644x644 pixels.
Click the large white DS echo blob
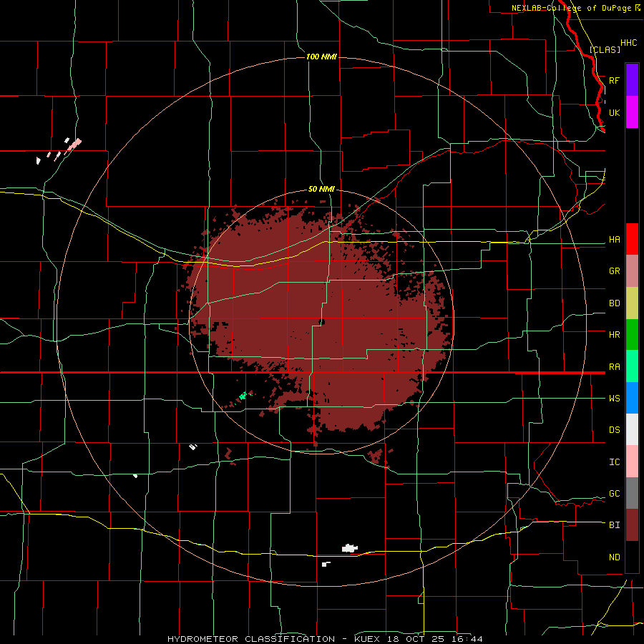(x=349, y=548)
